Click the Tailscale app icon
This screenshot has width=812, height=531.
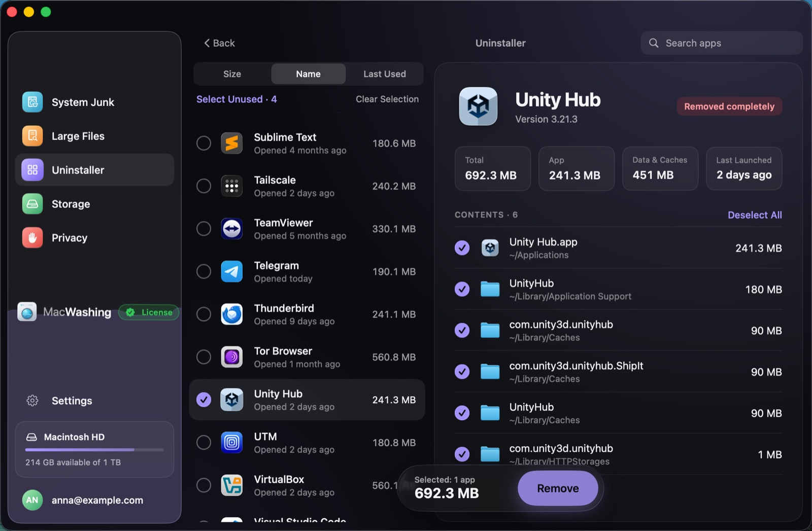pos(232,186)
